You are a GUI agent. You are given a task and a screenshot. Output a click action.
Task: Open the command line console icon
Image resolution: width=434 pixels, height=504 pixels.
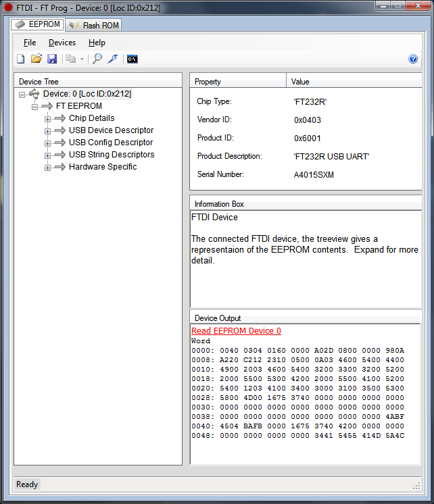[x=132, y=59]
